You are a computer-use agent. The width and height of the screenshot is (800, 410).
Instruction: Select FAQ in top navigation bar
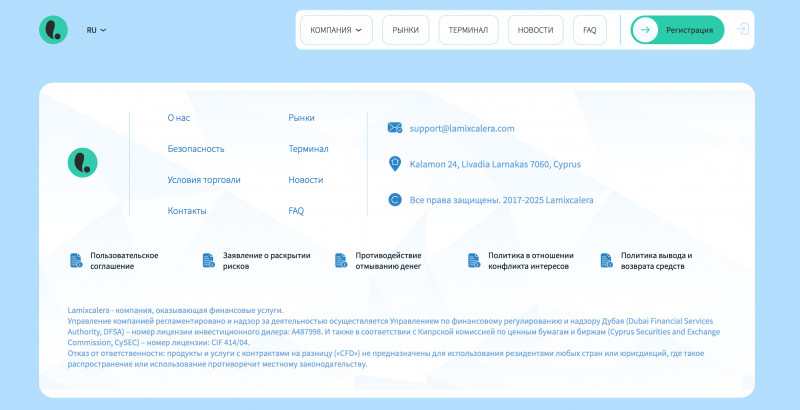coord(590,30)
